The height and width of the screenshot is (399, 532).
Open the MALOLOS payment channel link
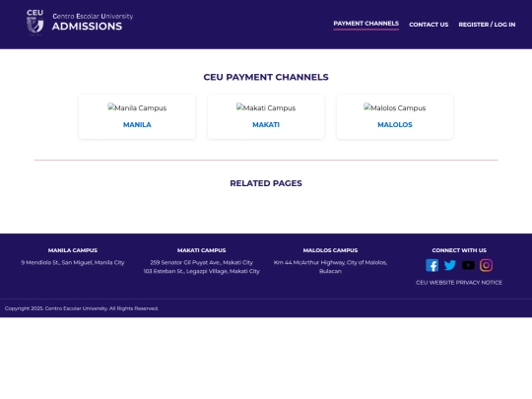pyautogui.click(x=395, y=124)
